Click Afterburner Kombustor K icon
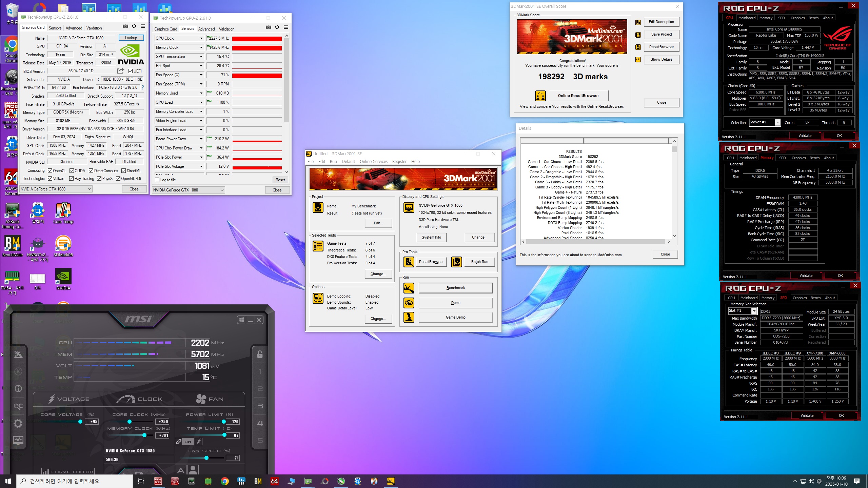Image resolution: width=868 pixels, height=488 pixels. coord(18,371)
